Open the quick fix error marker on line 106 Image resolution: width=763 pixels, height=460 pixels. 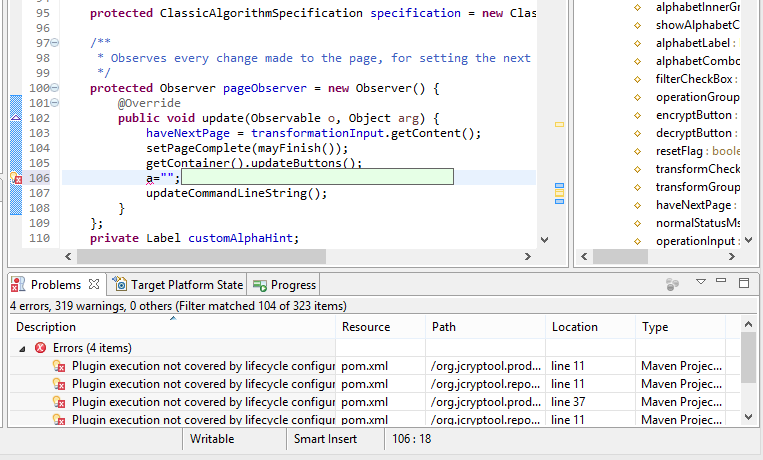point(16,178)
